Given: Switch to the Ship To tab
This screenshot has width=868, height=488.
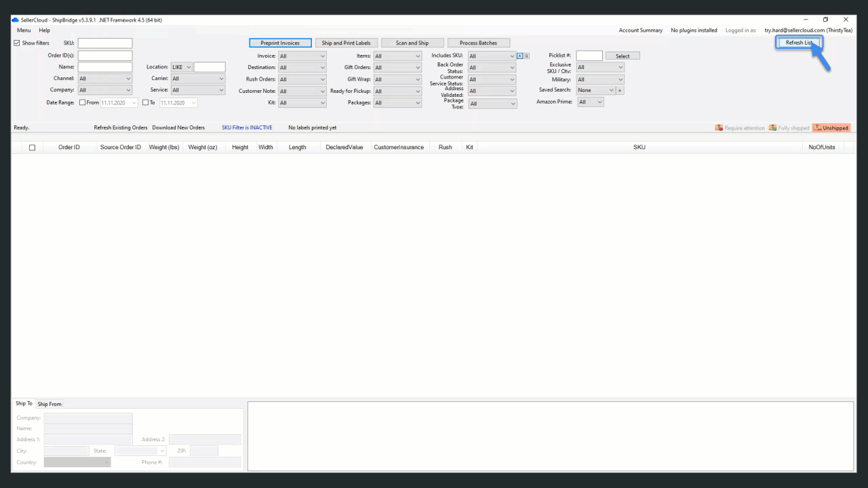Looking at the screenshot, I should click(x=24, y=404).
